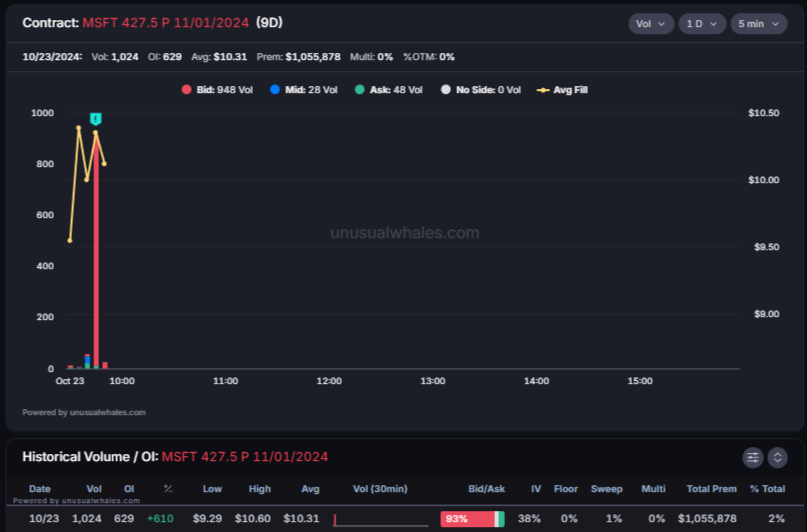Open the table filter settings icon

tap(752, 457)
